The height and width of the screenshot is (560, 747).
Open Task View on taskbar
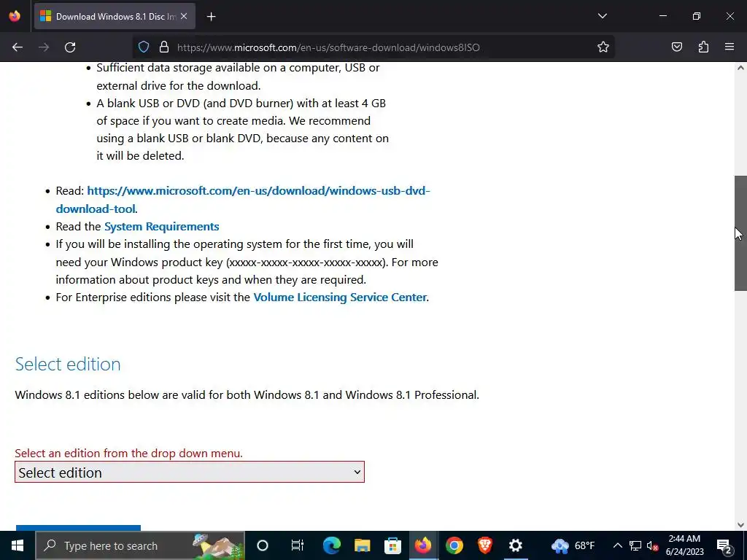(x=298, y=545)
